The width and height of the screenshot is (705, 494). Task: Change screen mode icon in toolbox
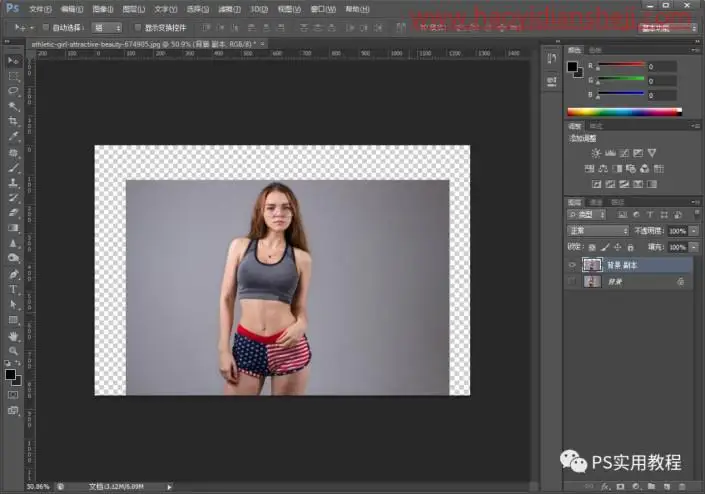(13, 410)
